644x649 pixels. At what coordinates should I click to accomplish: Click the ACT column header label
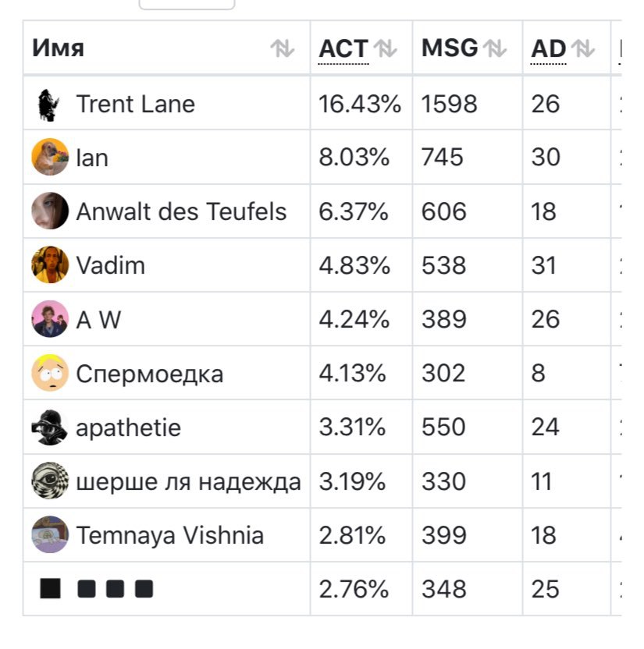tap(343, 48)
